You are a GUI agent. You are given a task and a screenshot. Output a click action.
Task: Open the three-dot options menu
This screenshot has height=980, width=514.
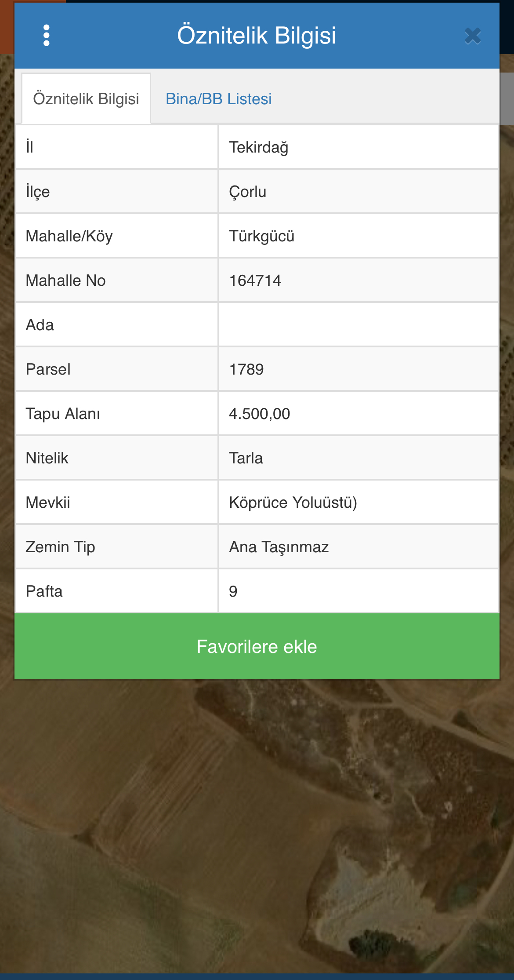(x=47, y=35)
